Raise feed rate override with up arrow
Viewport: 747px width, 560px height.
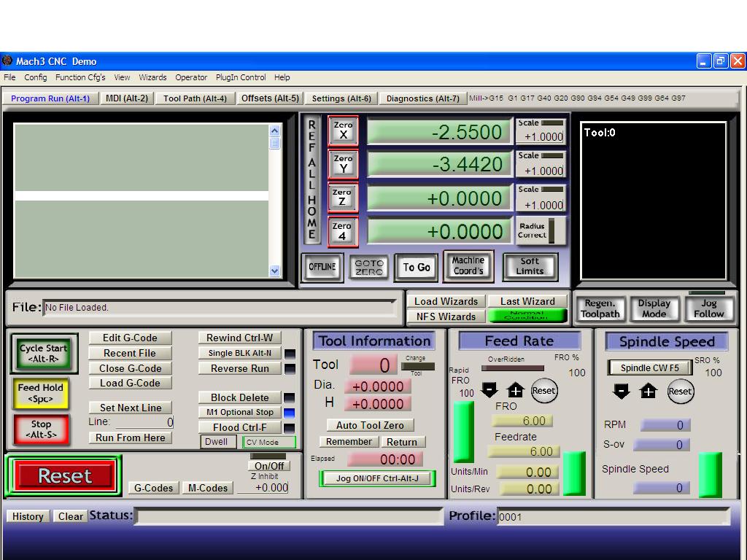[x=515, y=391]
